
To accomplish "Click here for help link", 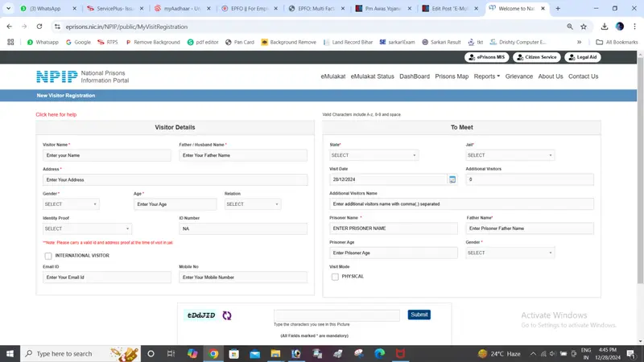I will point(56,114).
